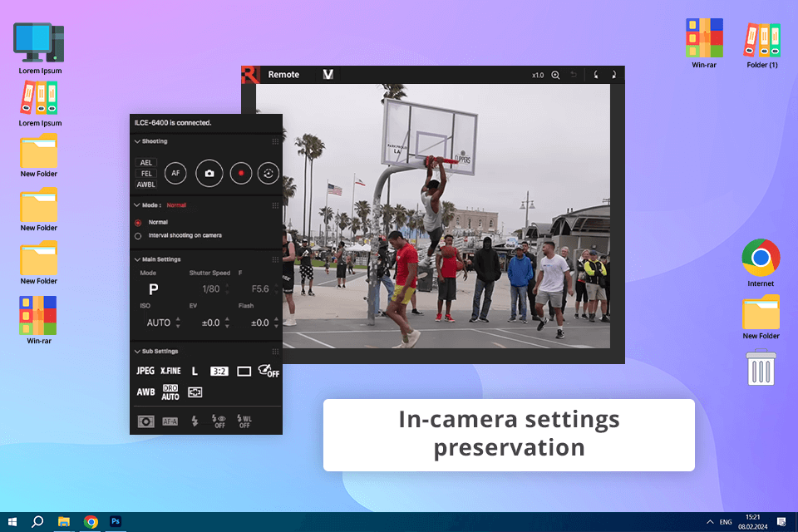
Task: Open the Remote tab
Action: coord(283,75)
